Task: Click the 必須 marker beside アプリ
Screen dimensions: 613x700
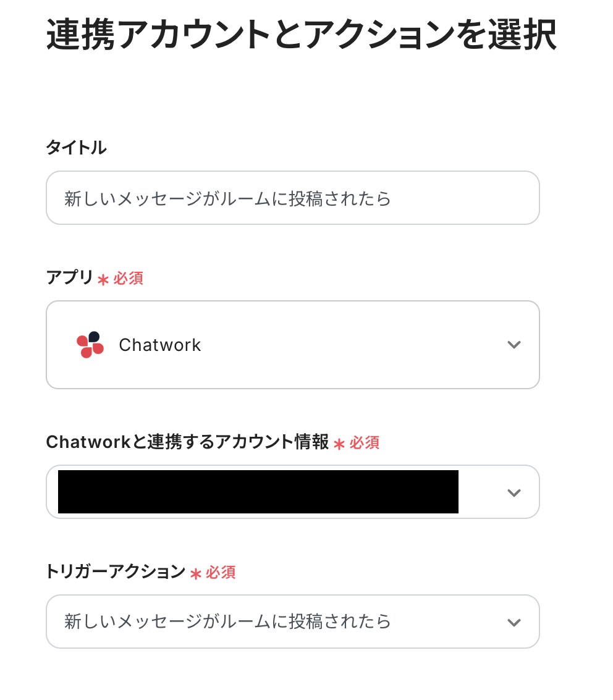Action: (x=129, y=279)
